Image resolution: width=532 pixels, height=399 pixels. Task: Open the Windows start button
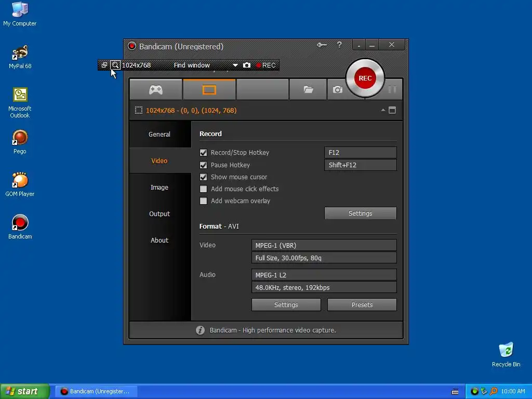pos(25,391)
